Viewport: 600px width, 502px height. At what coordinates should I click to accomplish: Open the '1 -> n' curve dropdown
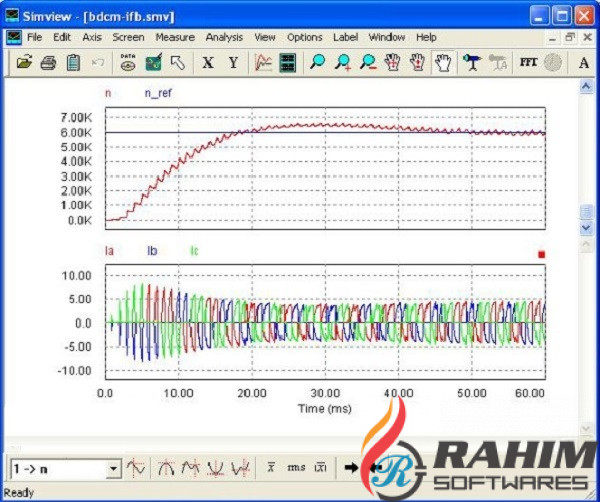[113, 469]
